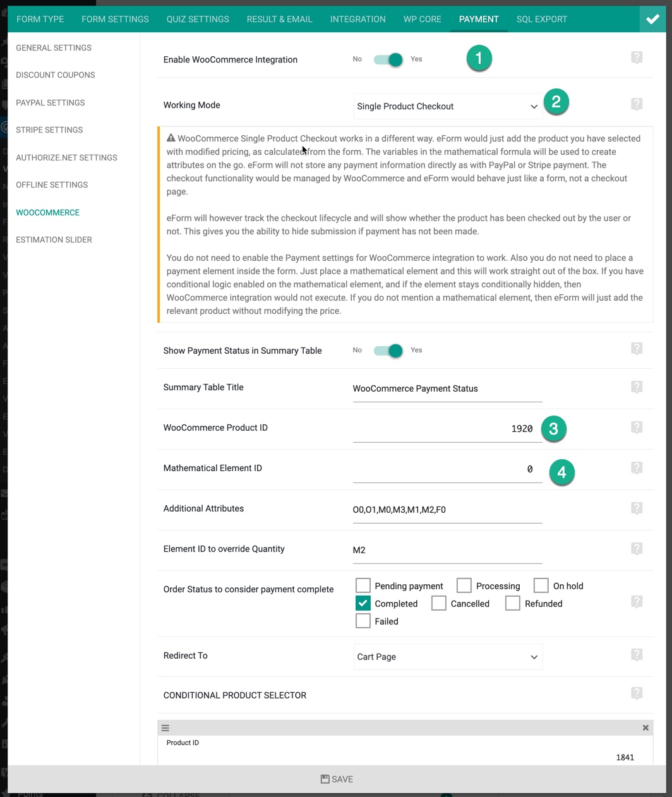Open the Redirect To dropdown

click(448, 657)
